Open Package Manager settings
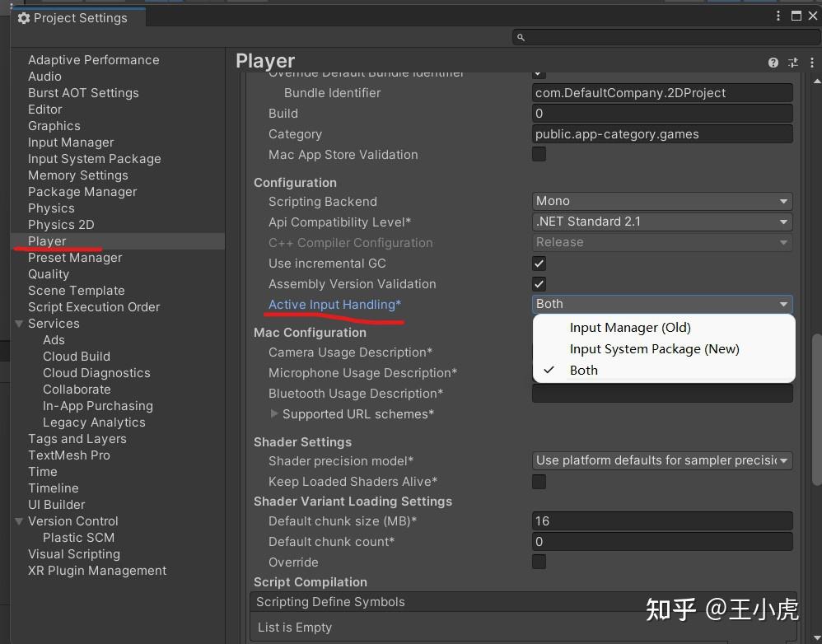Viewport: 822px width, 644px height. coord(82,192)
